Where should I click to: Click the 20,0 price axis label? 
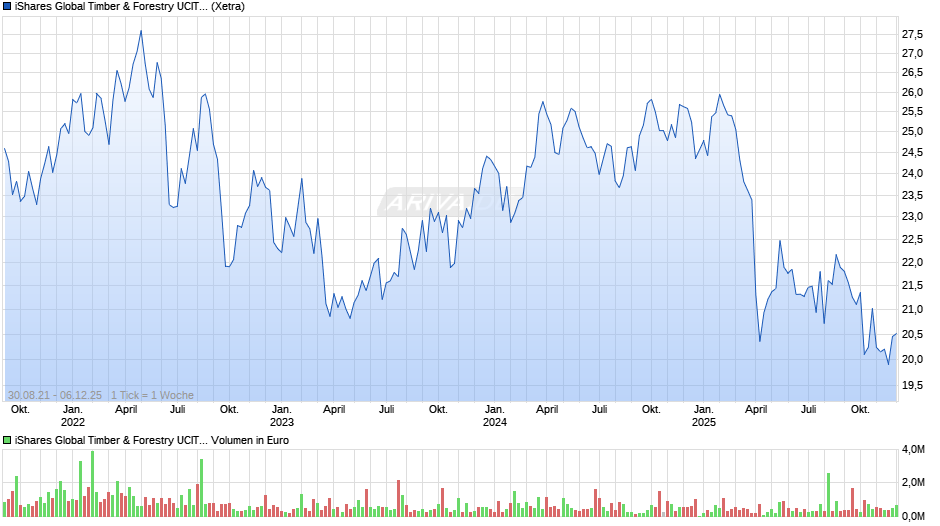coord(912,359)
